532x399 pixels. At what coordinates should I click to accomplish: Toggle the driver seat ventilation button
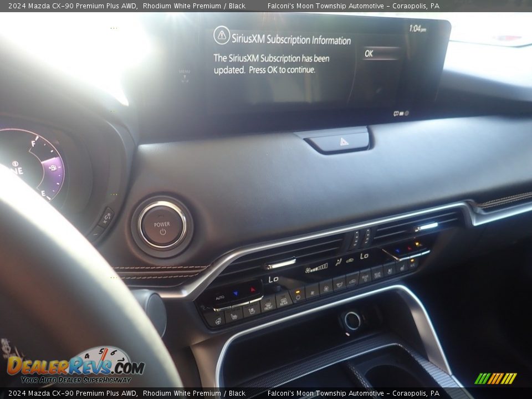[x=252, y=311]
